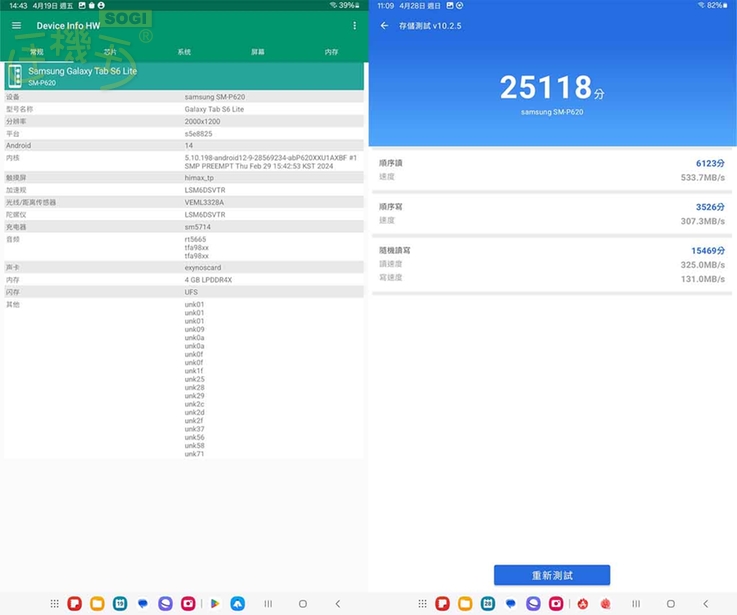Tap the sm5714 charger value
Screen dimensions: 737x615
[x=197, y=227]
